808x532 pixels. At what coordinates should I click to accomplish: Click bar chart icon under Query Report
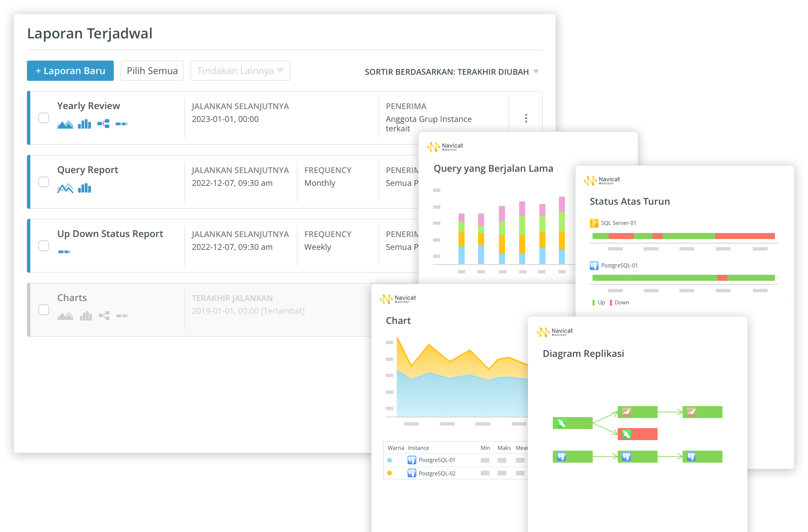point(85,188)
